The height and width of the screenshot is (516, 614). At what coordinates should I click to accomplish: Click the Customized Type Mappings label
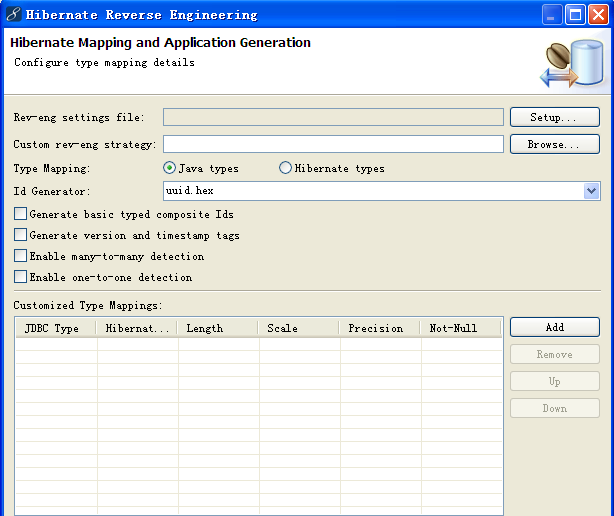tap(88, 305)
